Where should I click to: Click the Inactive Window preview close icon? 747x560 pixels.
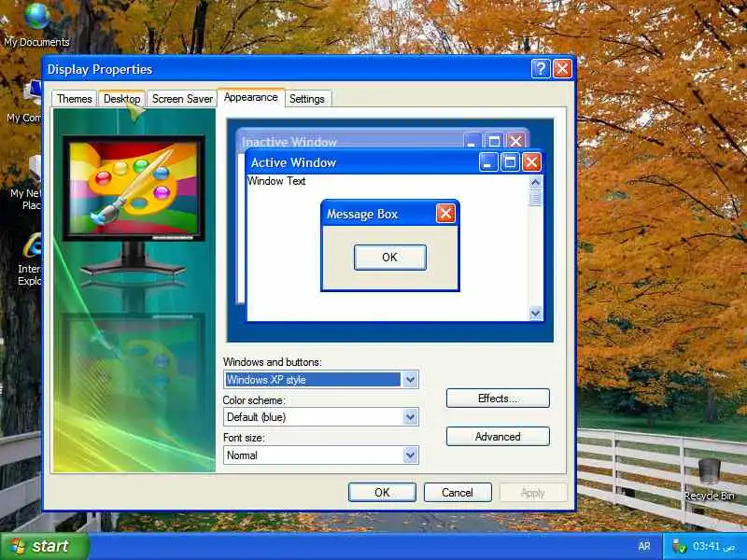coord(515,141)
